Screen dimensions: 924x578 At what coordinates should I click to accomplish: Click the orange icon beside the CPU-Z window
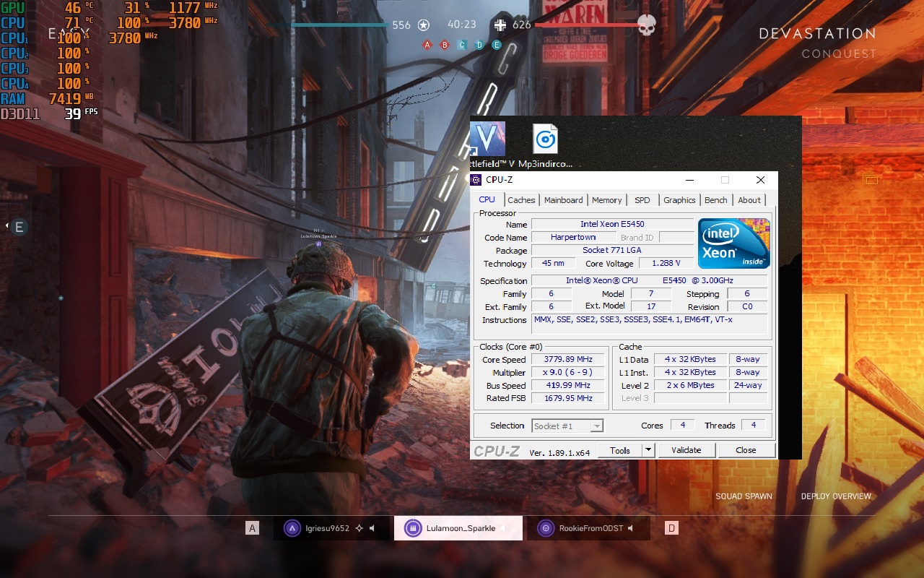(871, 179)
